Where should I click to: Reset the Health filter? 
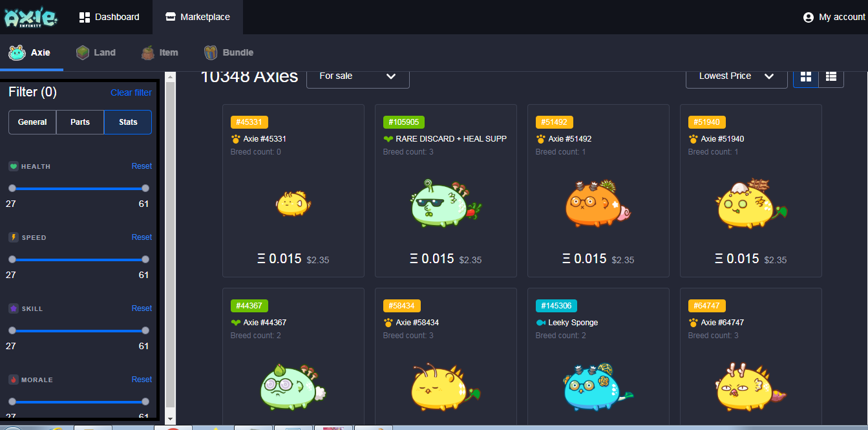point(142,166)
